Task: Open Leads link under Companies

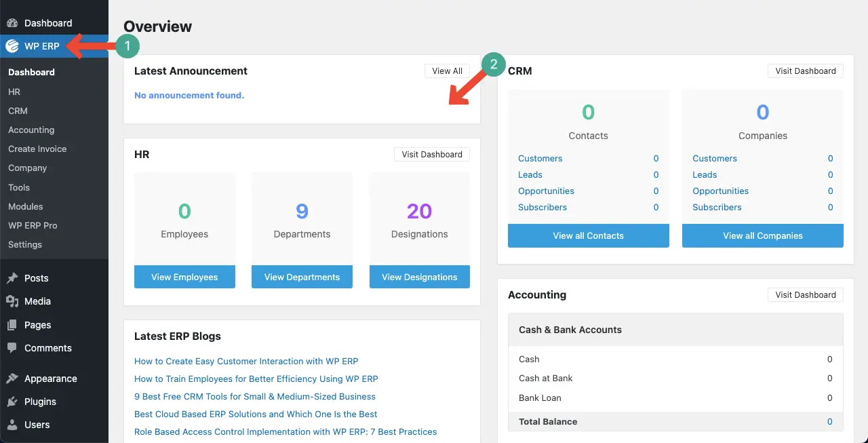Action: coord(705,174)
